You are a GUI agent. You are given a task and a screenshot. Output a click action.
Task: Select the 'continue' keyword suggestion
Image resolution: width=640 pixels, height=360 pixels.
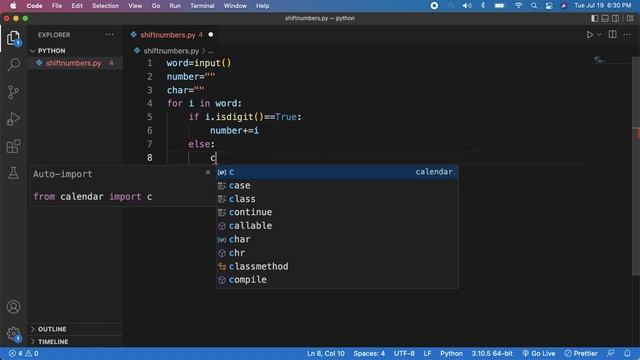pos(337,212)
